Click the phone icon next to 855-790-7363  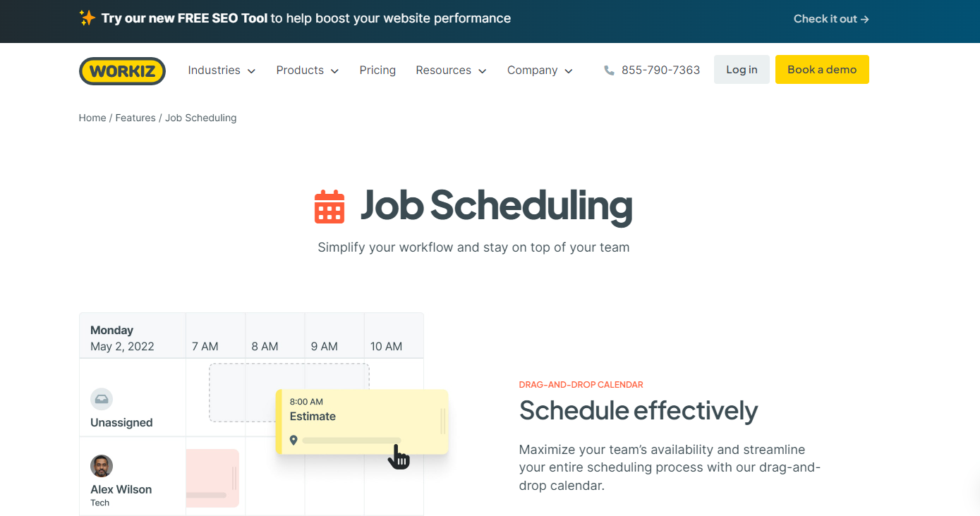click(x=608, y=69)
